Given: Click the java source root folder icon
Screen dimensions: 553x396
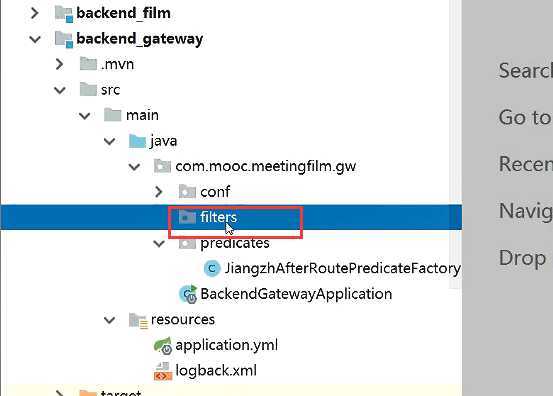Looking at the screenshot, I should [137, 141].
